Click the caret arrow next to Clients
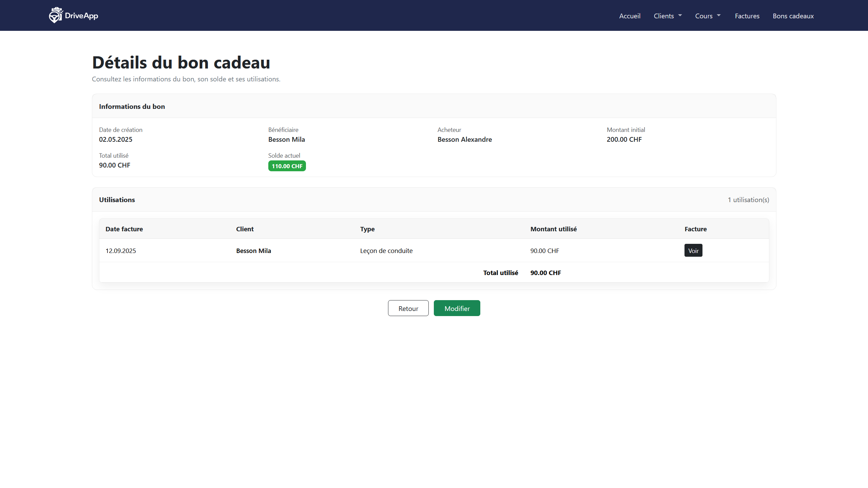Viewport: 868px width, 488px height. (680, 15)
